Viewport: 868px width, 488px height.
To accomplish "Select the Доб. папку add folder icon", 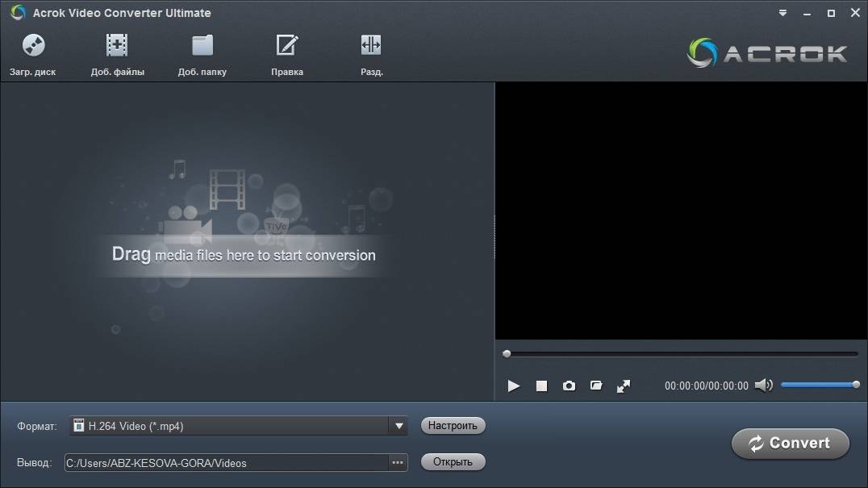I will point(202,45).
